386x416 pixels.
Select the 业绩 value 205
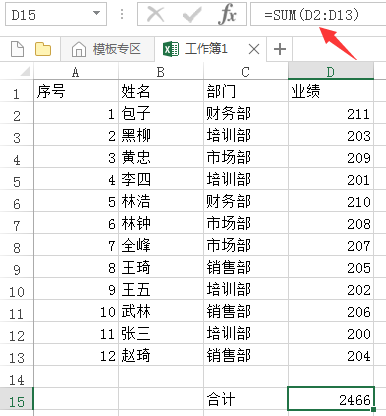click(x=331, y=267)
